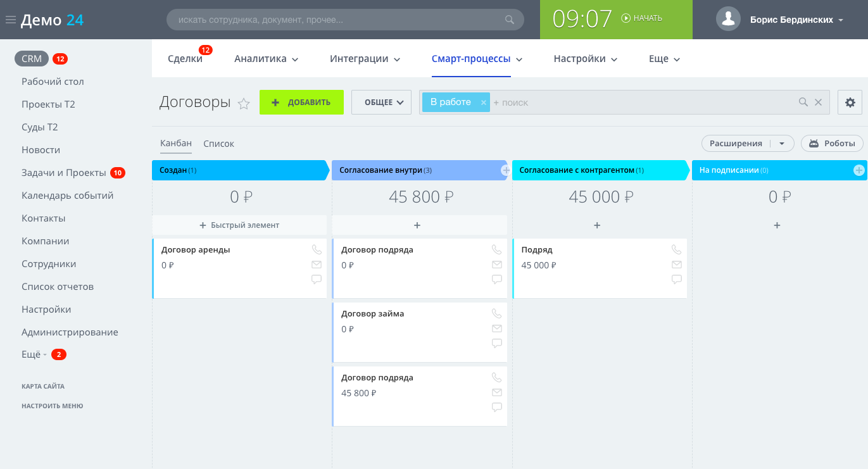Open the ОБЩЕЕ funnel dropdown
This screenshot has height=469, width=868.
pyautogui.click(x=381, y=103)
